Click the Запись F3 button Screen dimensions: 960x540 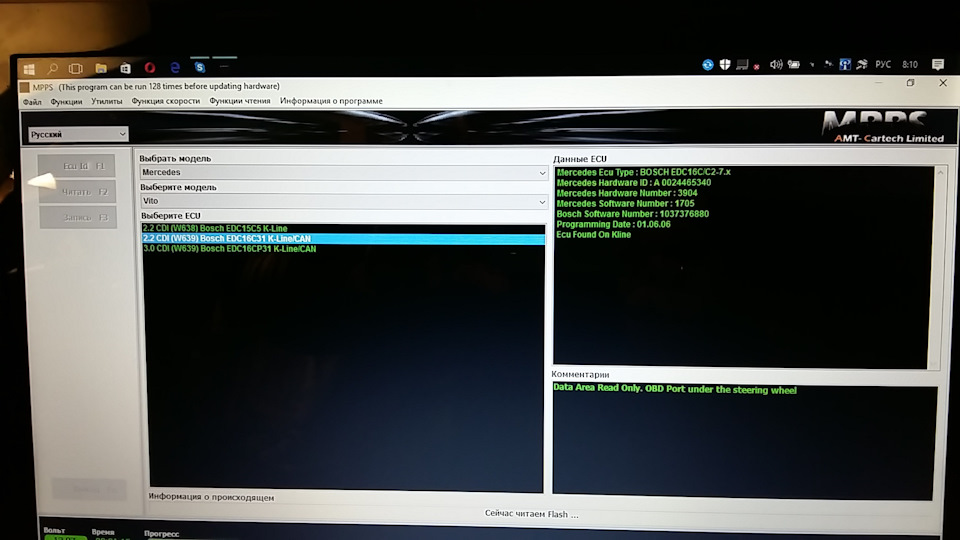[78, 217]
